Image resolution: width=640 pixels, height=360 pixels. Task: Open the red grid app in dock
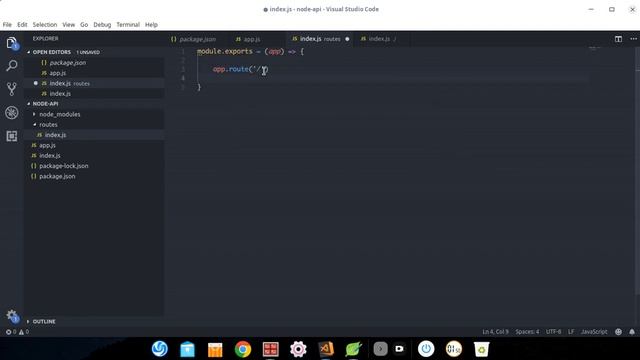tap(271, 349)
